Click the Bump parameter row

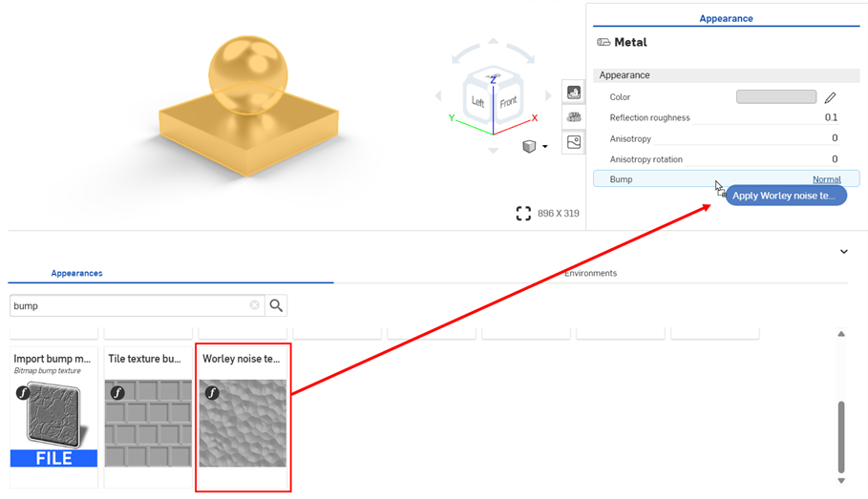click(x=726, y=179)
